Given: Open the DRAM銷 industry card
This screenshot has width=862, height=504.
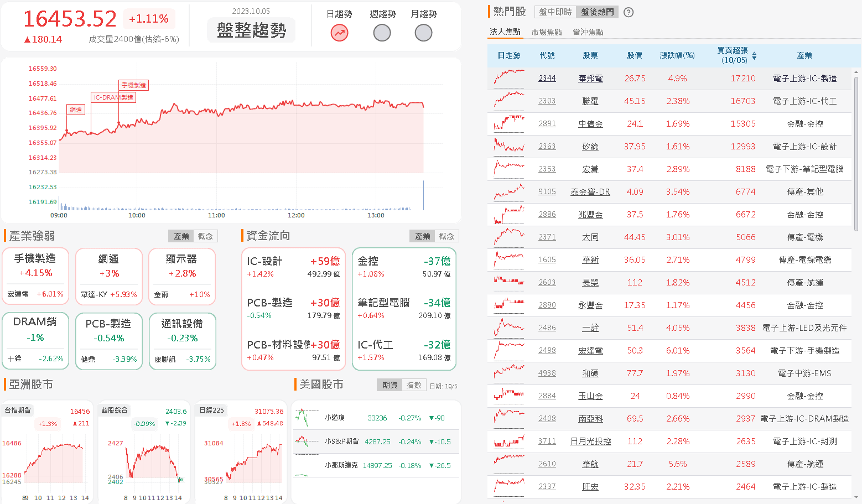Looking at the screenshot, I should click(35, 341).
